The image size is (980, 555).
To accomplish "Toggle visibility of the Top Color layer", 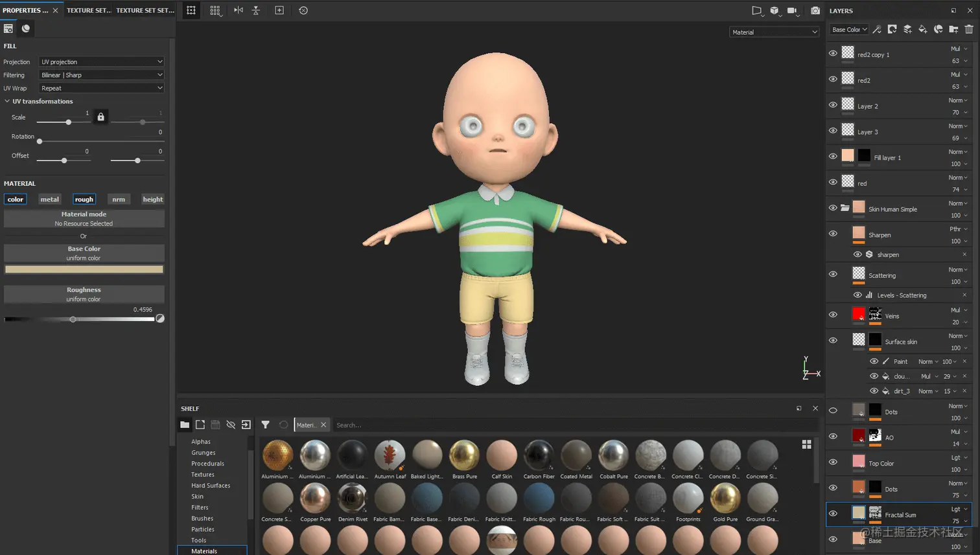I will (x=833, y=462).
